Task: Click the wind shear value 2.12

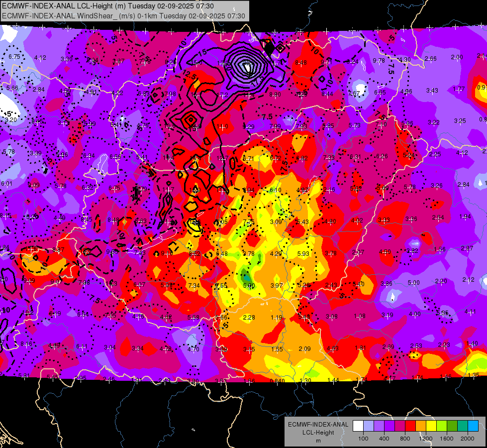Action: (469, 279)
